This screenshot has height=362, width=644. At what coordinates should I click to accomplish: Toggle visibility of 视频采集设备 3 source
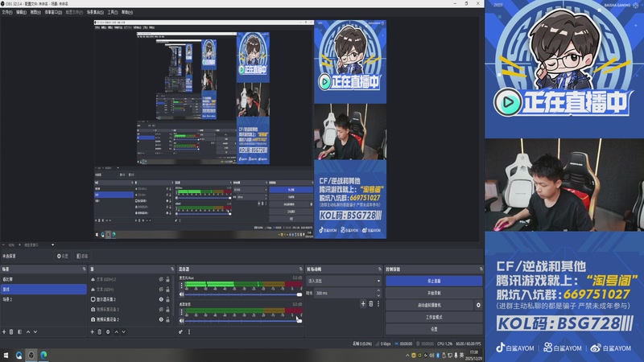click(x=161, y=310)
